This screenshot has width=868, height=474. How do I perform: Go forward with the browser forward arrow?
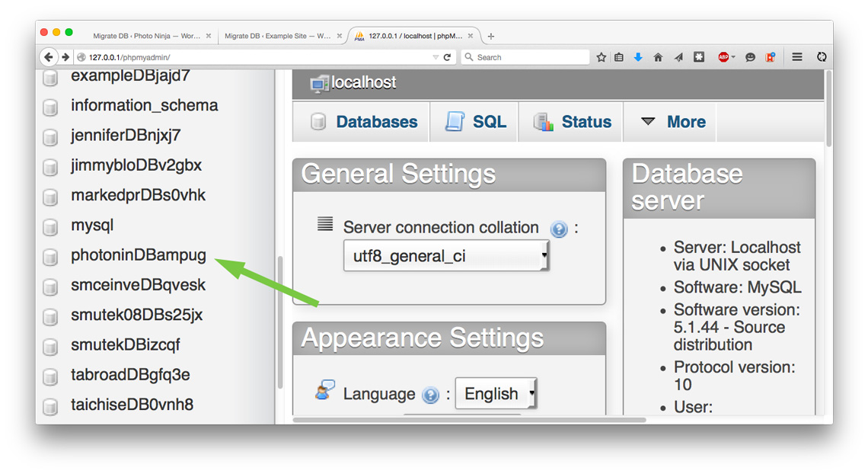[x=65, y=56]
